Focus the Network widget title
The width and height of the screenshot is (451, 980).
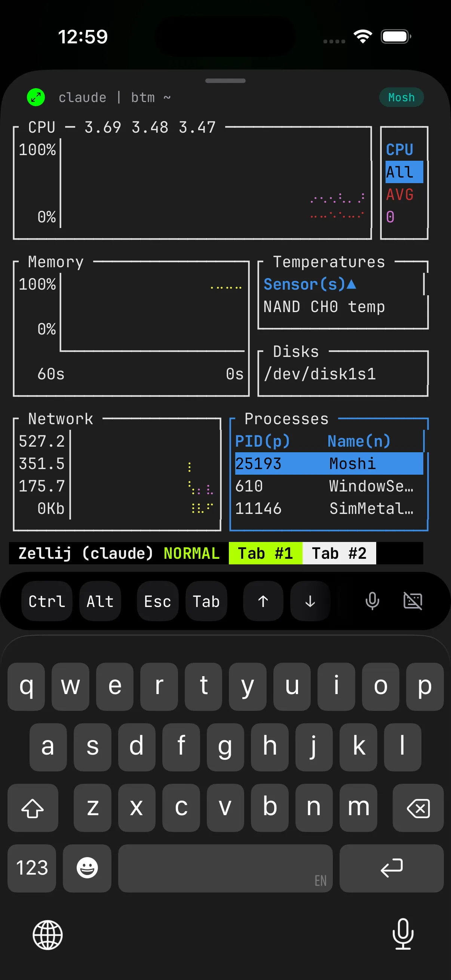(61, 419)
